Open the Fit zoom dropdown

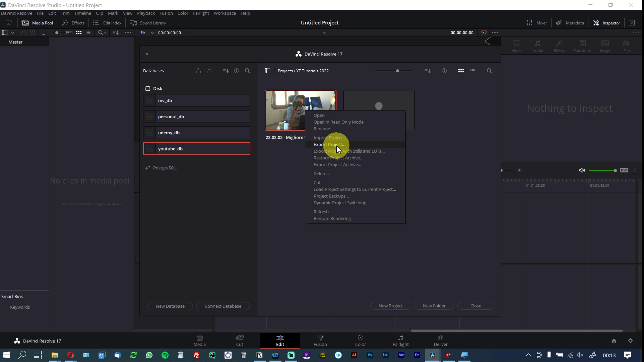click(147, 33)
